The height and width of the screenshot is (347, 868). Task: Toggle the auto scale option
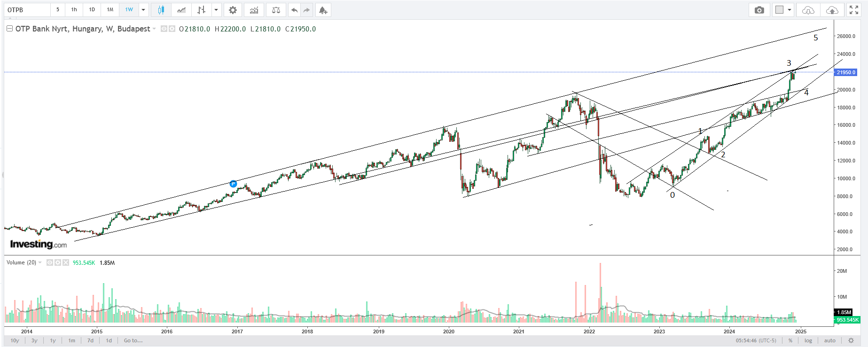[x=829, y=340]
